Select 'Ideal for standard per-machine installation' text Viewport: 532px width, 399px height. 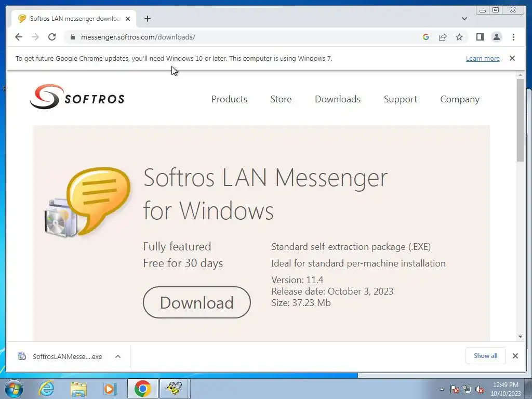tap(358, 263)
